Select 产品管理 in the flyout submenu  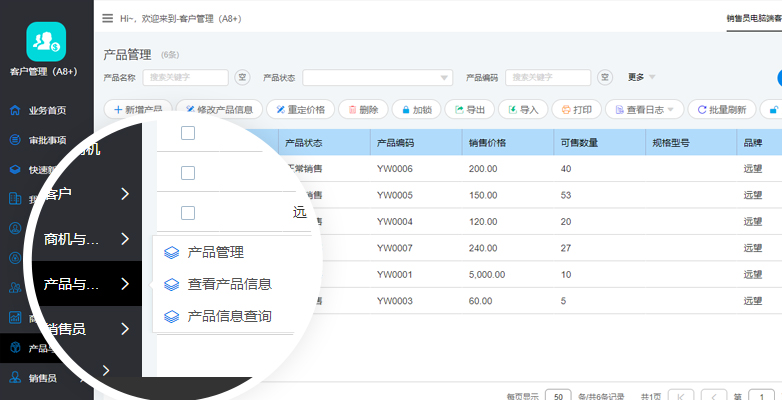[215, 253]
